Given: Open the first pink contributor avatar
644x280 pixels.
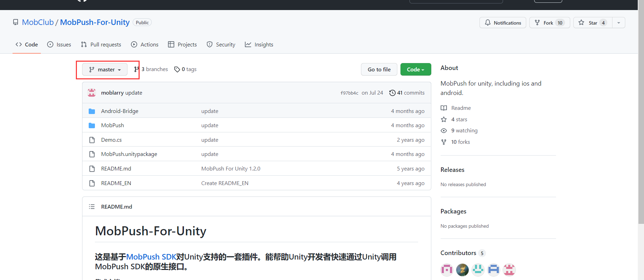Looking at the screenshot, I should pos(447,270).
